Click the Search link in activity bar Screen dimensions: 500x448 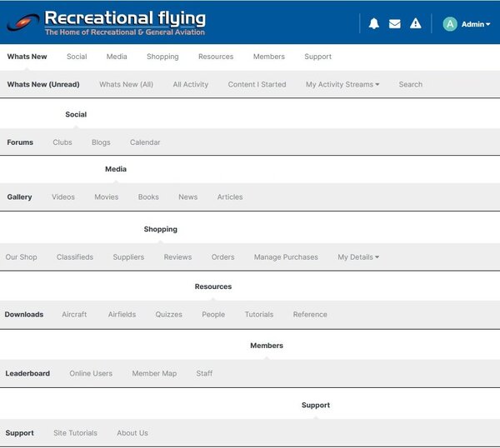coord(410,84)
